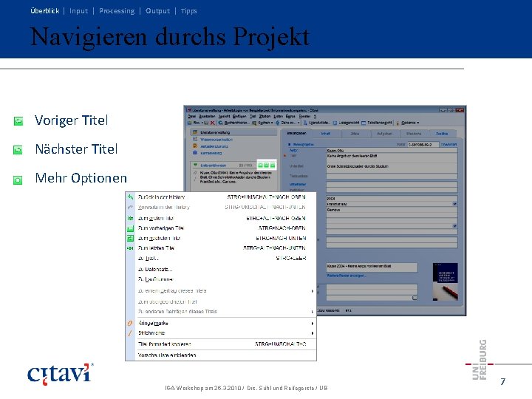Expand the Klingelmarke submenu arrow

click(x=312, y=324)
